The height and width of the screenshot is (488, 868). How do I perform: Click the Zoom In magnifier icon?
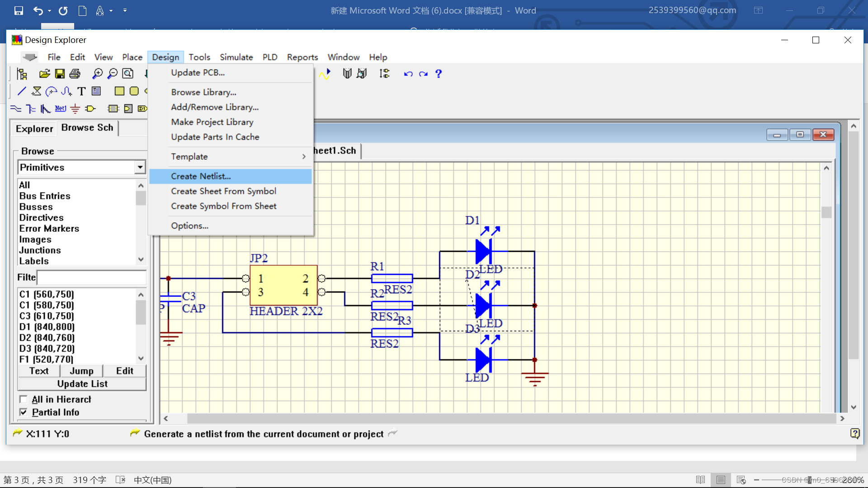click(97, 74)
